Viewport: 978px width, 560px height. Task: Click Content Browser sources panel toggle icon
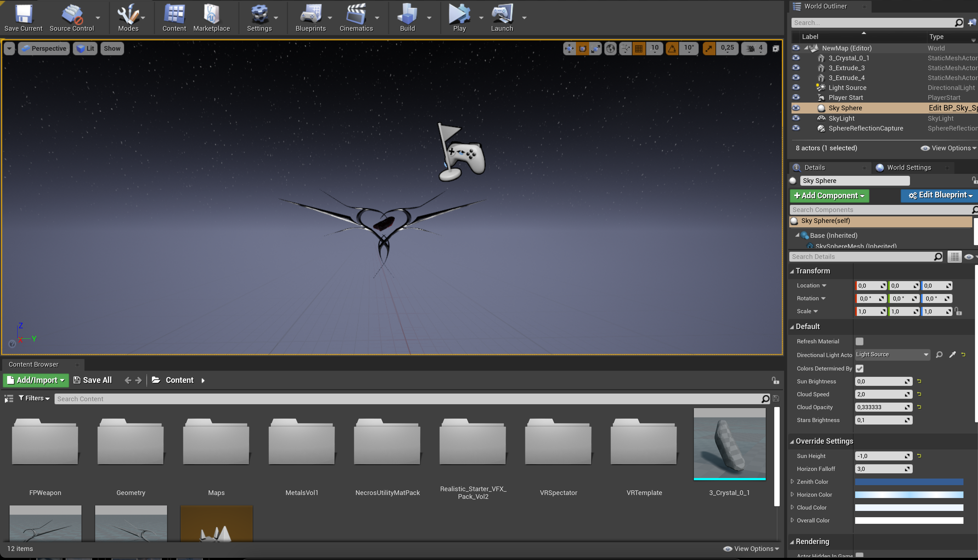pyautogui.click(x=9, y=398)
